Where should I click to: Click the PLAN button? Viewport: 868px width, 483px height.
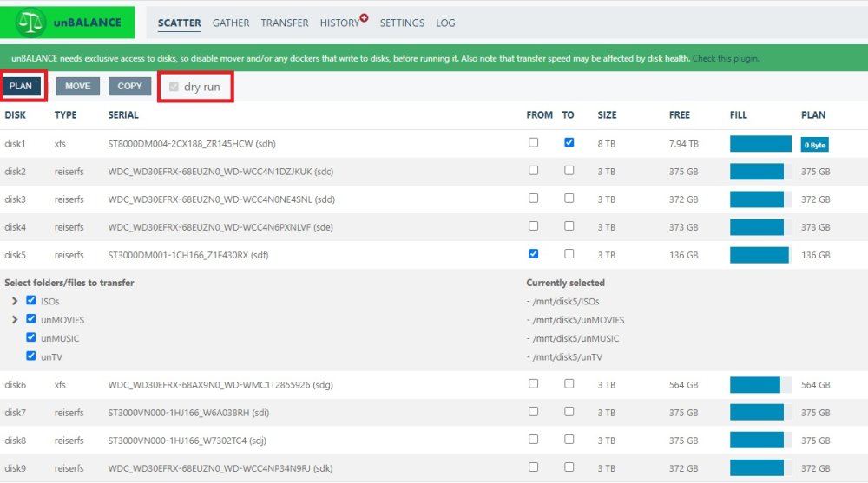[21, 87]
